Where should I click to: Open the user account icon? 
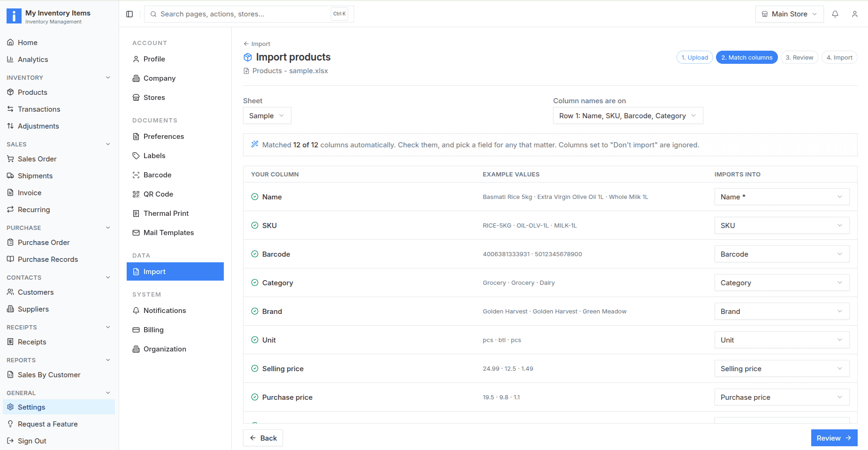pyautogui.click(x=855, y=14)
